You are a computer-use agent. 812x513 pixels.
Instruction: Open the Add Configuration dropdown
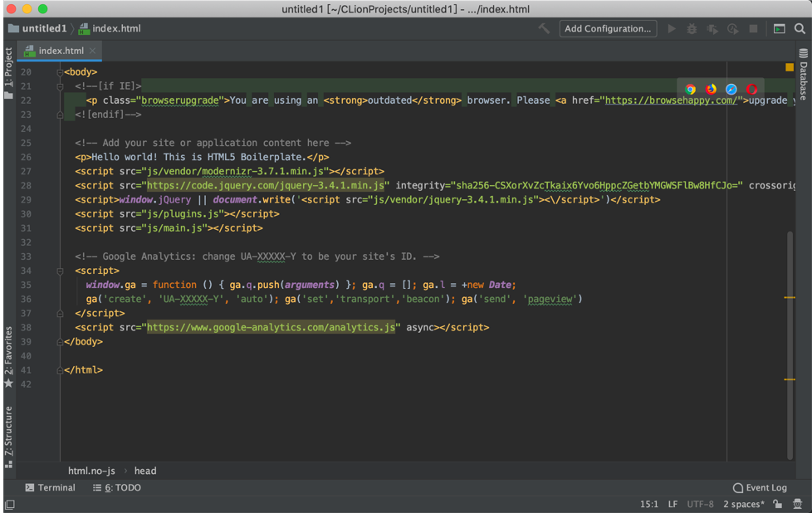(608, 28)
